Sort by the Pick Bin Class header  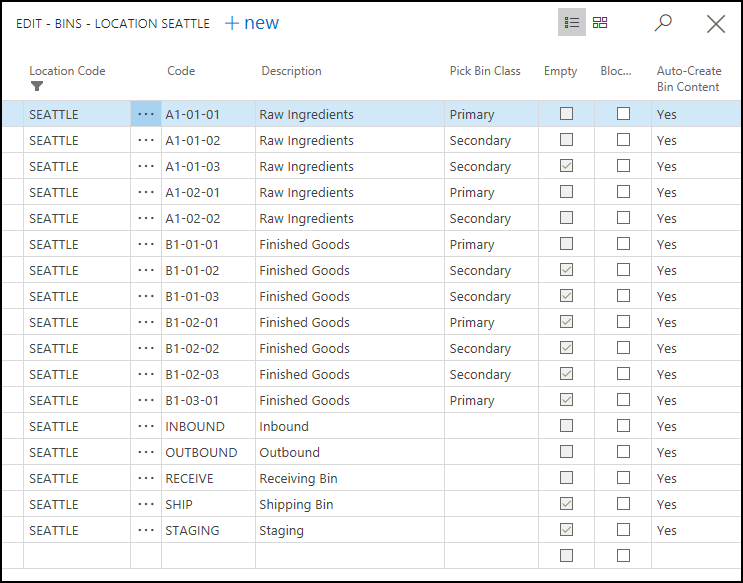485,71
